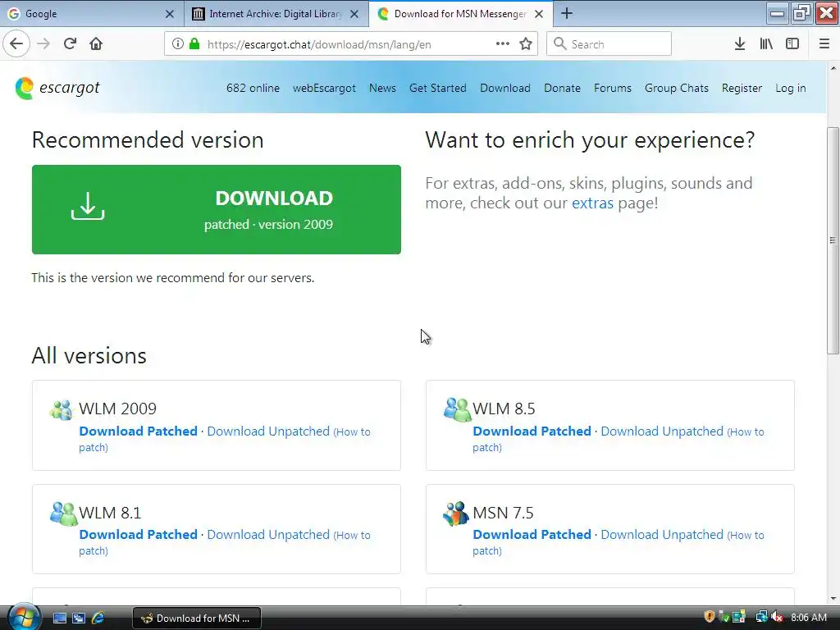Screen dimensions: 840x630
Task: Click the WLM 8.5 messenger icon
Action: point(457,409)
